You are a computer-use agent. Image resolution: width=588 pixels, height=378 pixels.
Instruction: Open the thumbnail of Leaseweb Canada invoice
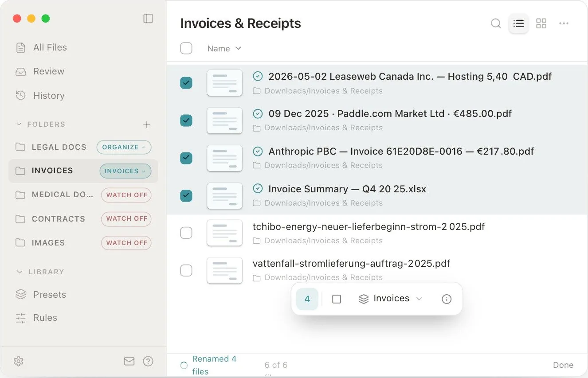225,83
